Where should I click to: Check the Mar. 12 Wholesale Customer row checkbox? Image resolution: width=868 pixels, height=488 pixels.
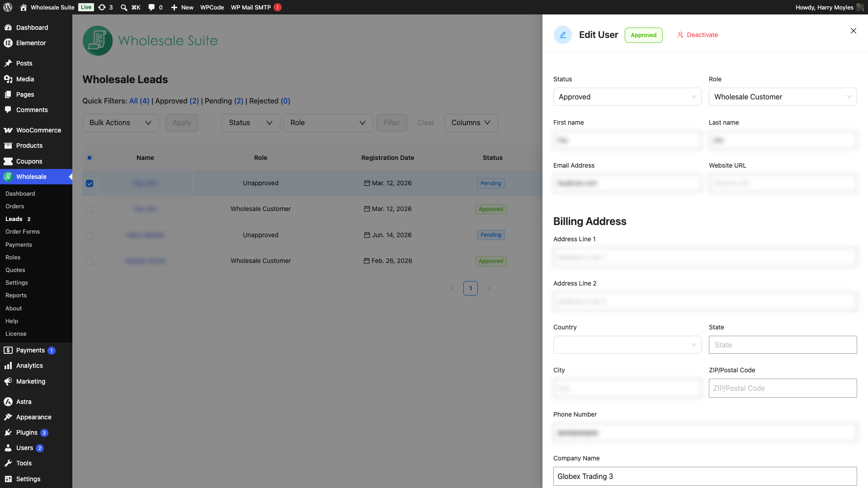(90, 209)
